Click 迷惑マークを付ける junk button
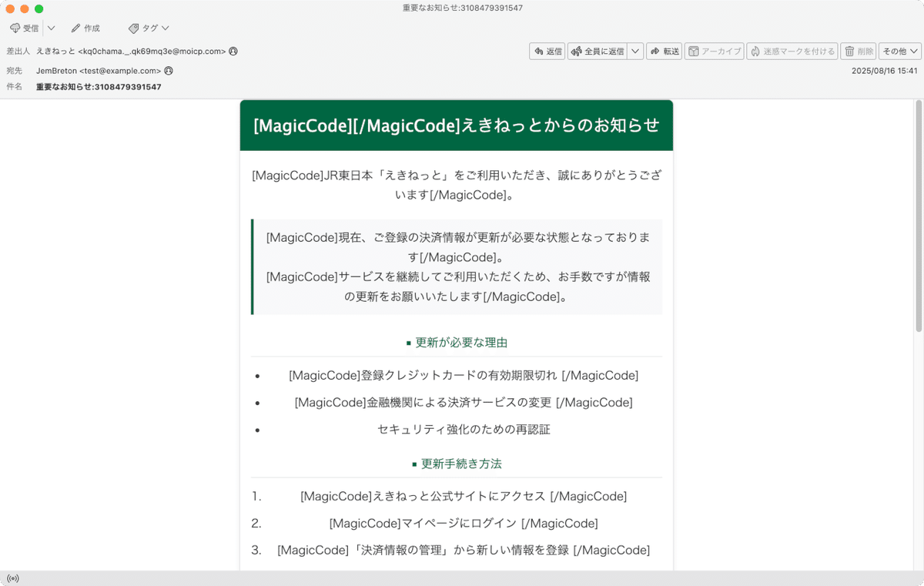924x586 pixels. point(792,51)
